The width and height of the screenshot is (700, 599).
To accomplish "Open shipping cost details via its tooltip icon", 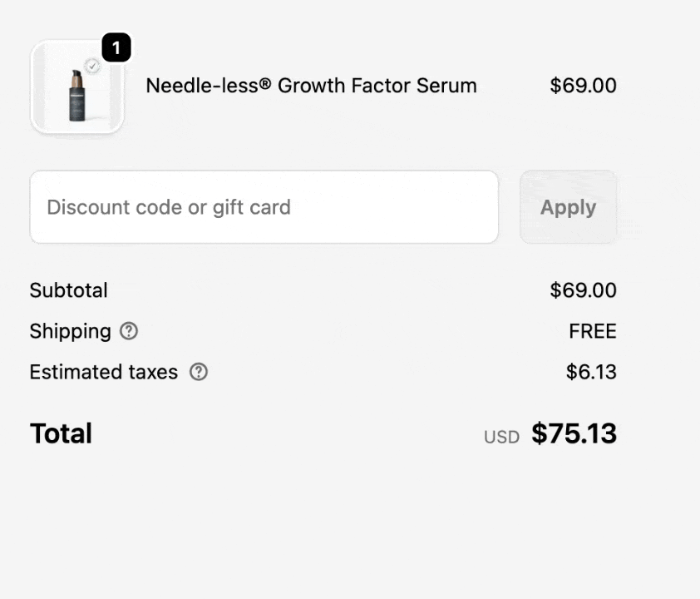I will pos(128,331).
